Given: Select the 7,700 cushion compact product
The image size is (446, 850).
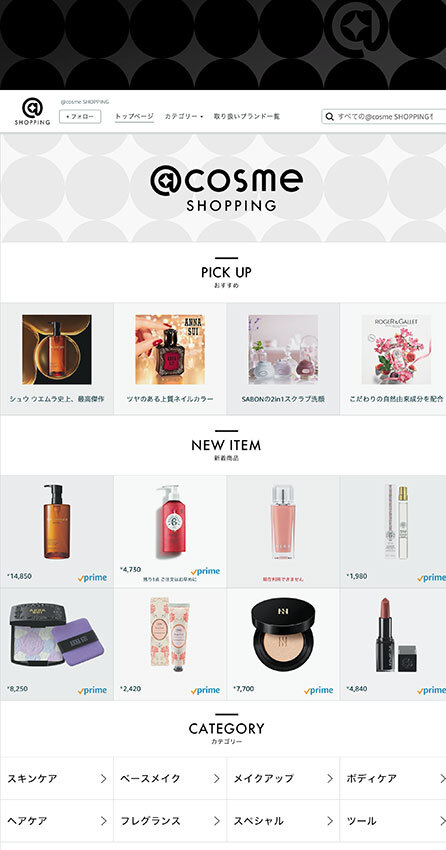Looking at the screenshot, I should 283,645.
